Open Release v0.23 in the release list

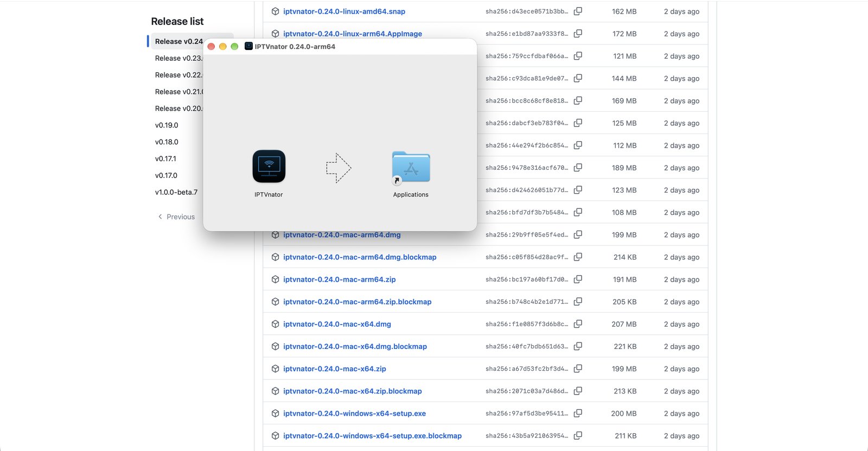pyautogui.click(x=178, y=58)
